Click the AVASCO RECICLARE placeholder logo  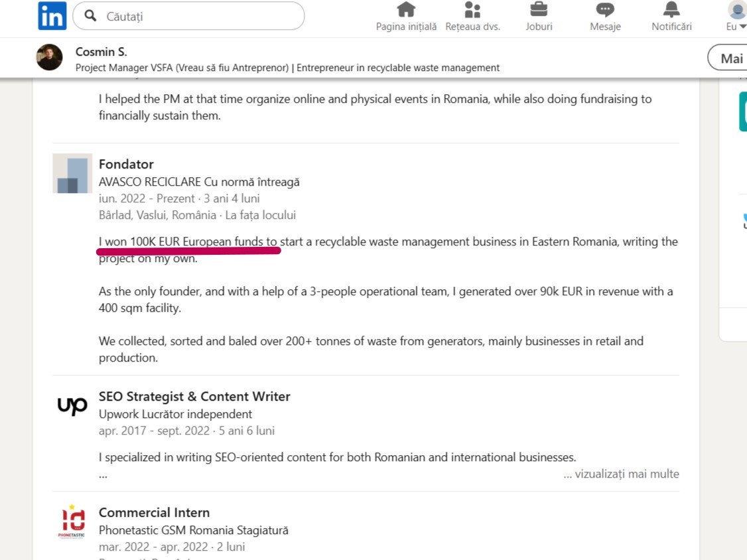click(72, 173)
